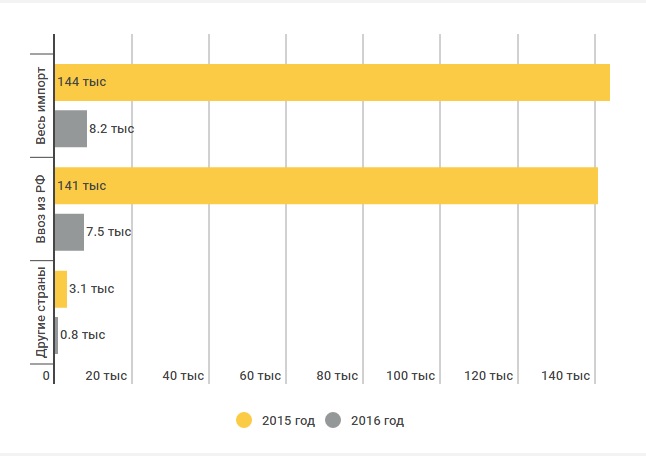Click the "Ввоз из РФ" category label
646x456 pixels.
(x=41, y=209)
